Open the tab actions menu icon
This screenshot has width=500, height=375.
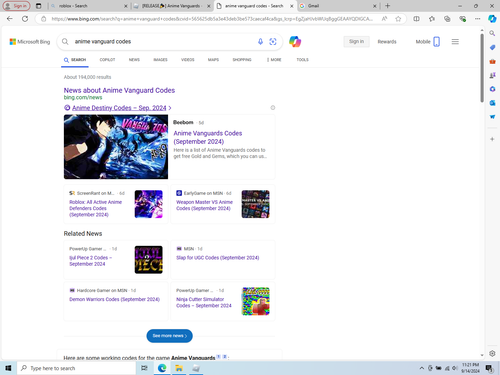point(39,6)
